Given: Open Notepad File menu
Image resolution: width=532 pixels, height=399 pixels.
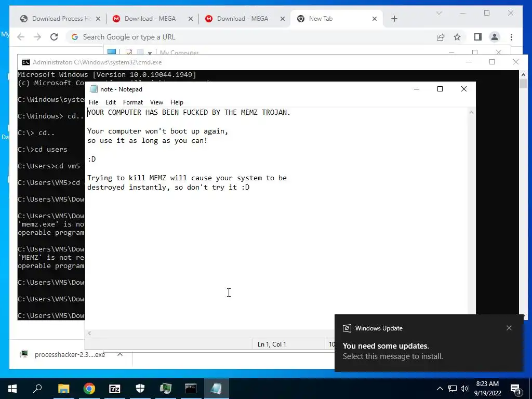Looking at the screenshot, I should click(94, 102).
